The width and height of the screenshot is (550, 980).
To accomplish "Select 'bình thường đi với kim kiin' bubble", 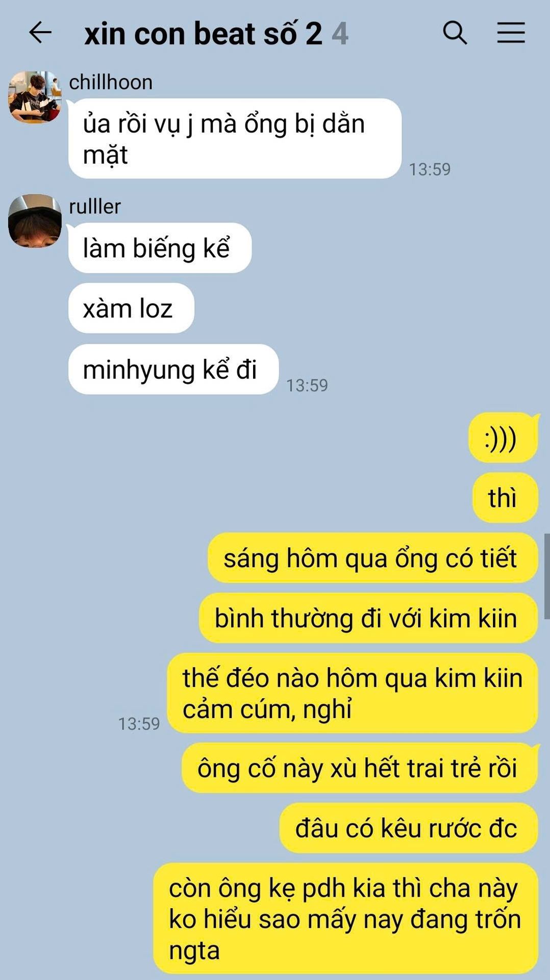I will click(368, 618).
